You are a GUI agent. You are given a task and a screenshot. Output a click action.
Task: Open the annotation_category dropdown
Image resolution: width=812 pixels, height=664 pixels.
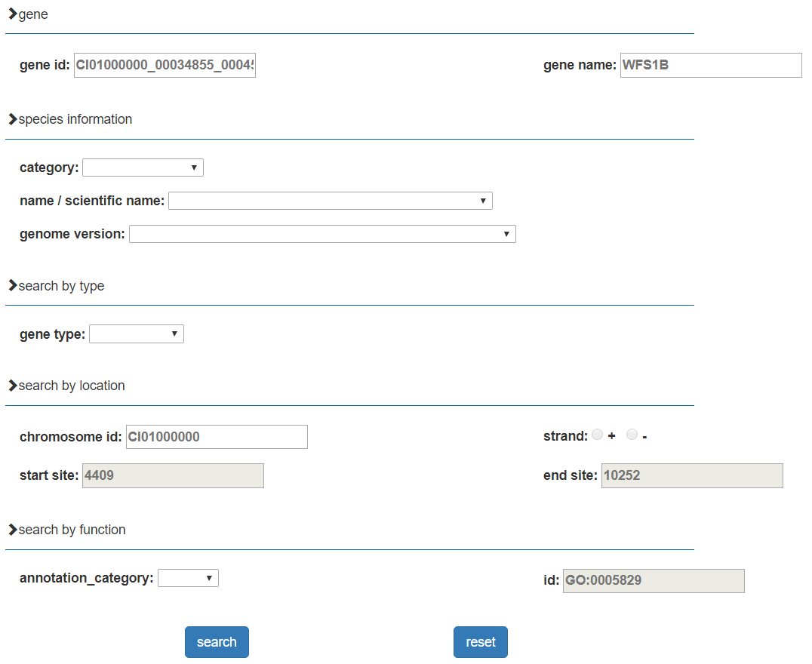(x=188, y=578)
